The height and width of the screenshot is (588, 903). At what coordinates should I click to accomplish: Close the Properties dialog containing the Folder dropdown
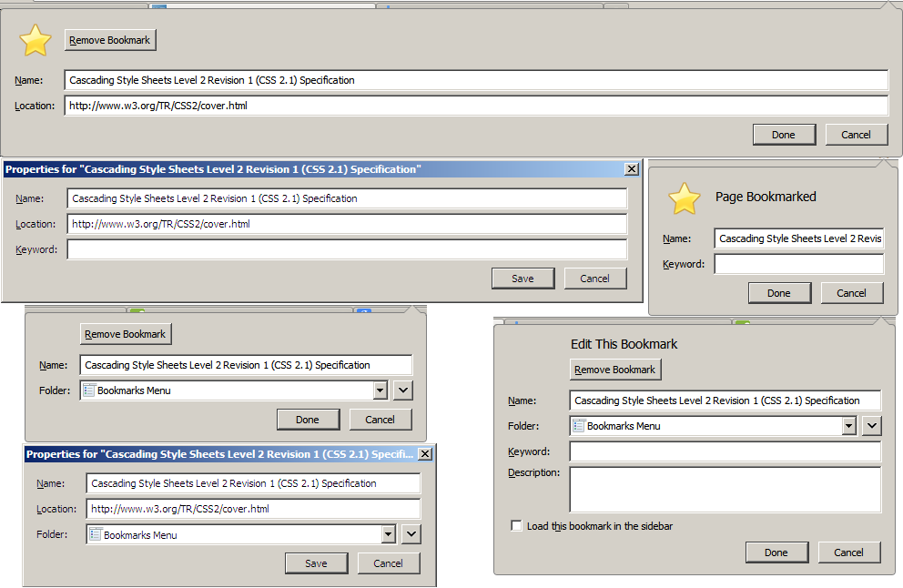[x=425, y=454]
